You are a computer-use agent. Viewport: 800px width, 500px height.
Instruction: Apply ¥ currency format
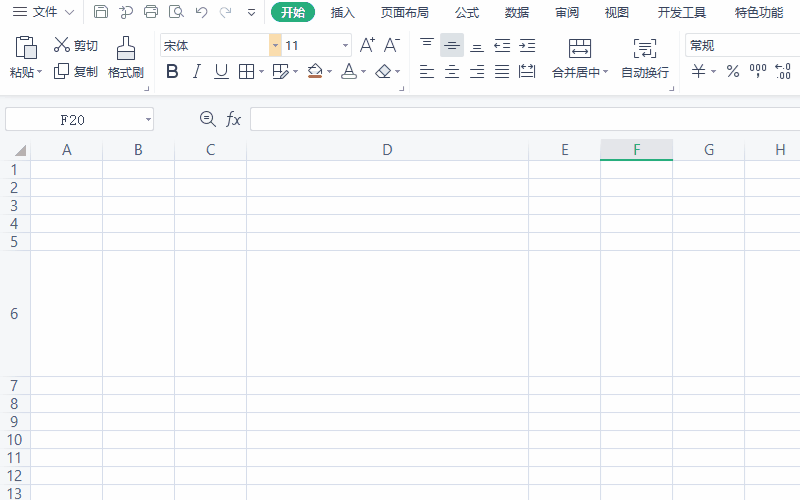tap(698, 71)
